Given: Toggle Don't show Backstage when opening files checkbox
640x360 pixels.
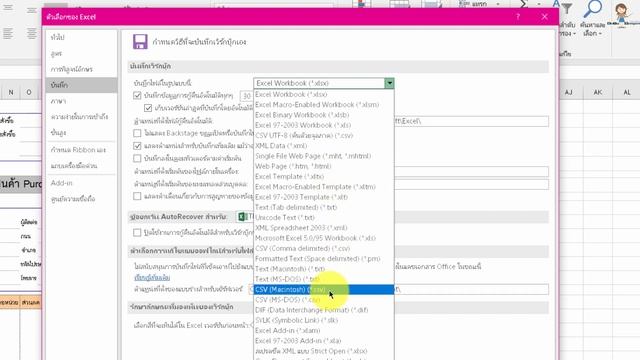Looking at the screenshot, I should click(x=137, y=133).
